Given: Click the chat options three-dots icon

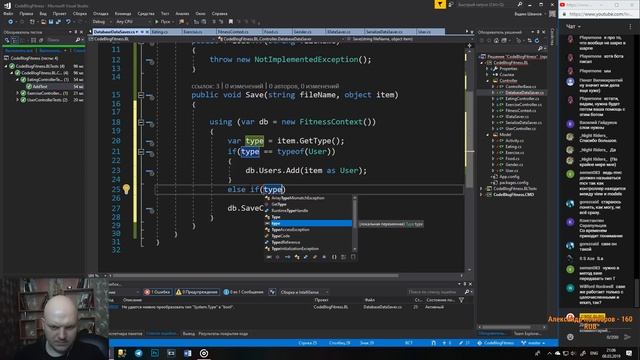Looking at the screenshot, I should [630, 26].
